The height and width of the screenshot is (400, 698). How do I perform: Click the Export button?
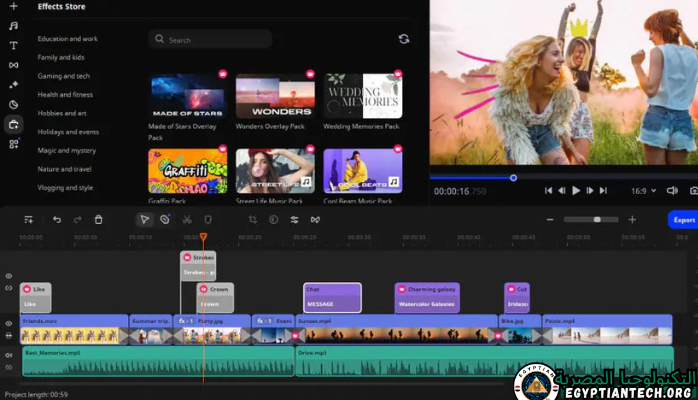(683, 219)
